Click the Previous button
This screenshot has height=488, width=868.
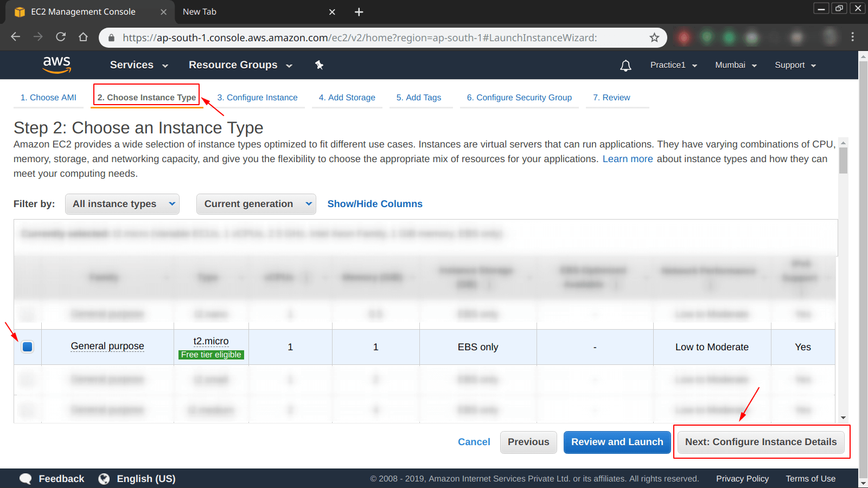tap(528, 442)
